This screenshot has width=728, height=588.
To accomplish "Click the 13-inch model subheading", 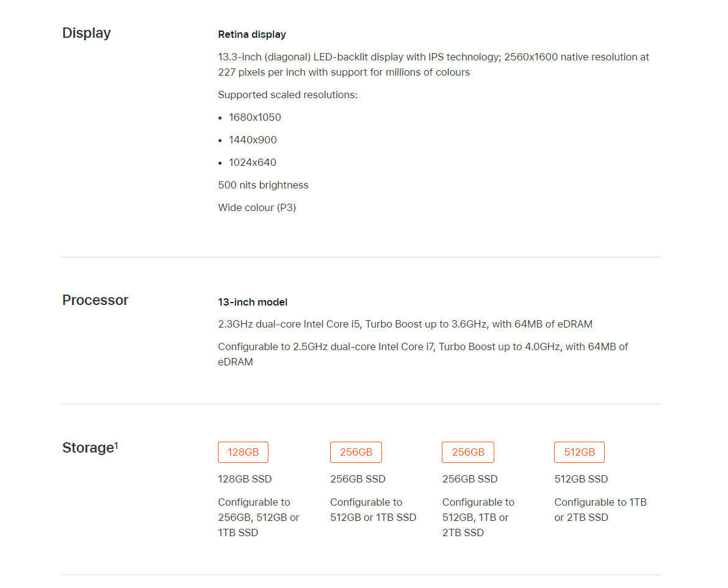I will [x=253, y=302].
